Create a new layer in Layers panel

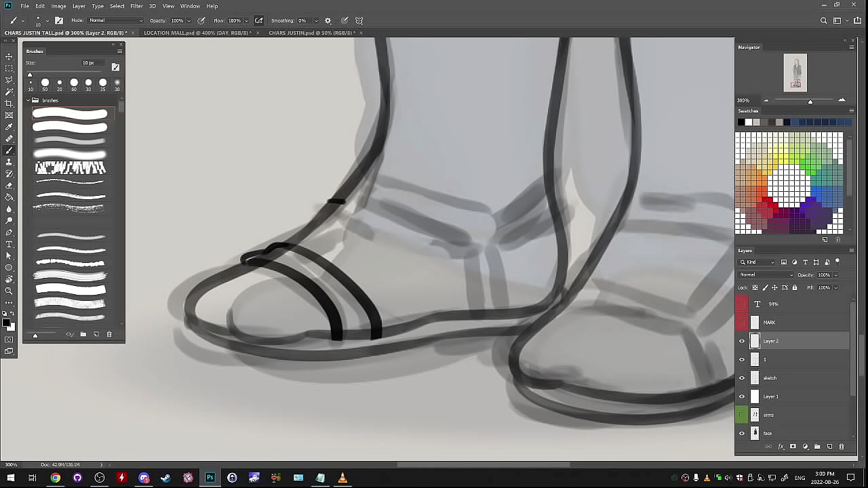(x=829, y=447)
